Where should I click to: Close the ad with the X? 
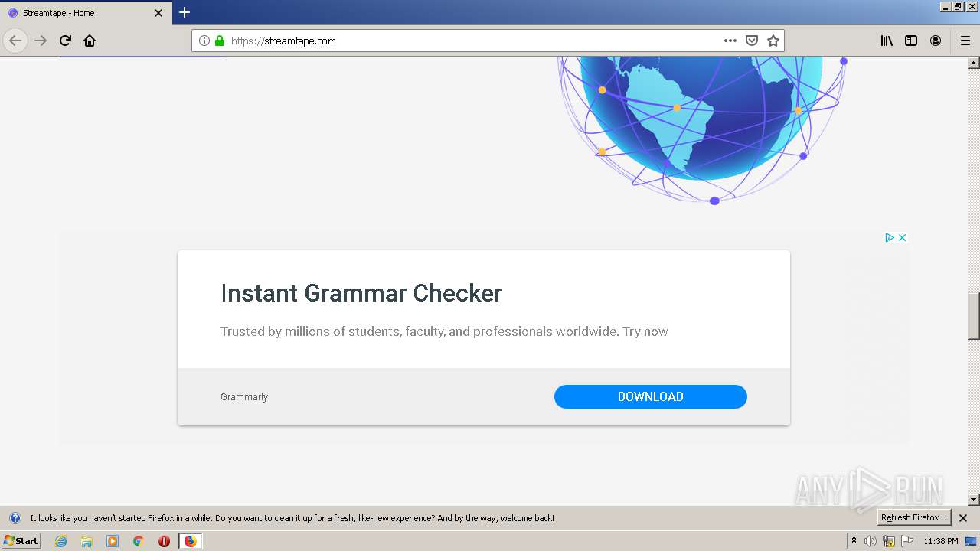tap(902, 237)
